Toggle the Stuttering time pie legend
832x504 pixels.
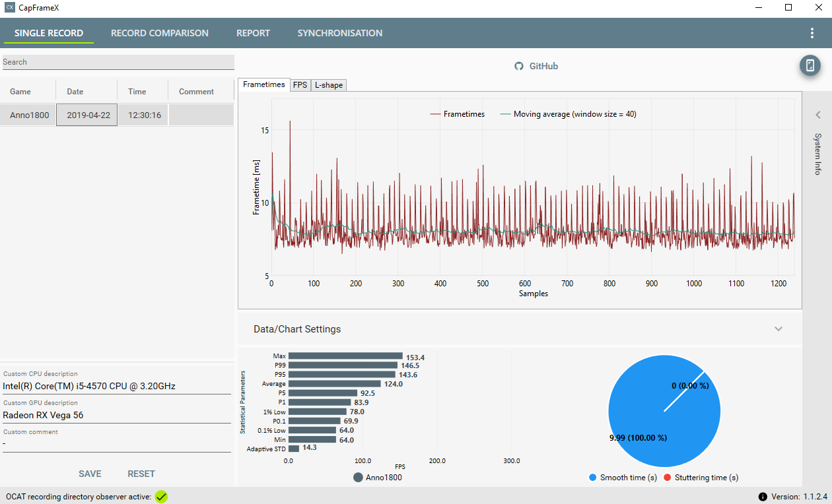700,478
